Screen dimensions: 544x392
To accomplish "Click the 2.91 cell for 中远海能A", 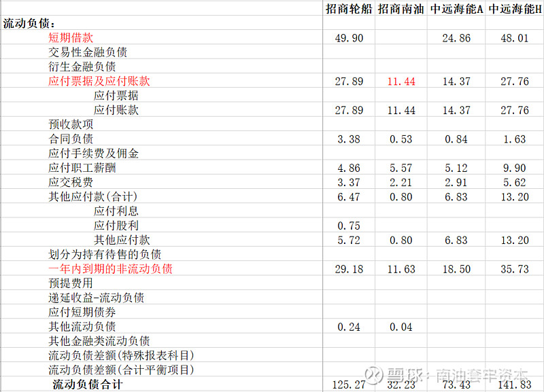I will click(456, 183).
